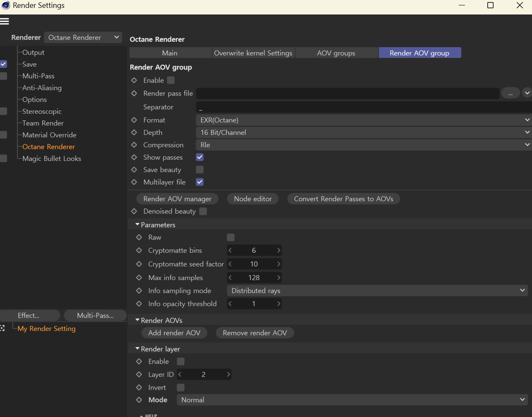Click keyframe diamond beside Invert
Image resolution: width=532 pixels, height=417 pixels.
coord(139,388)
